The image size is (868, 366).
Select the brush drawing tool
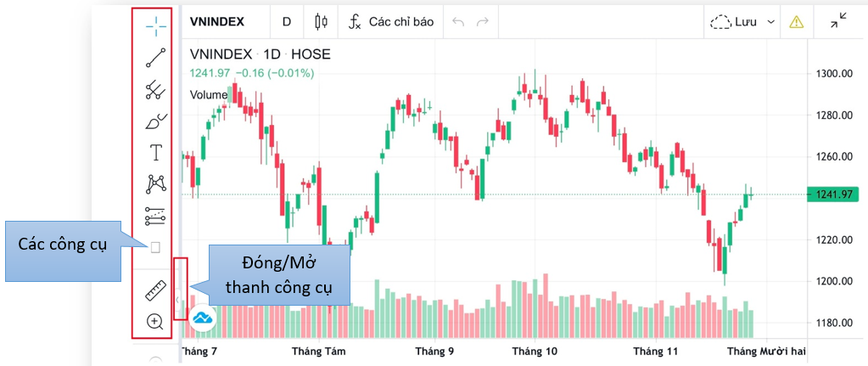[155, 121]
